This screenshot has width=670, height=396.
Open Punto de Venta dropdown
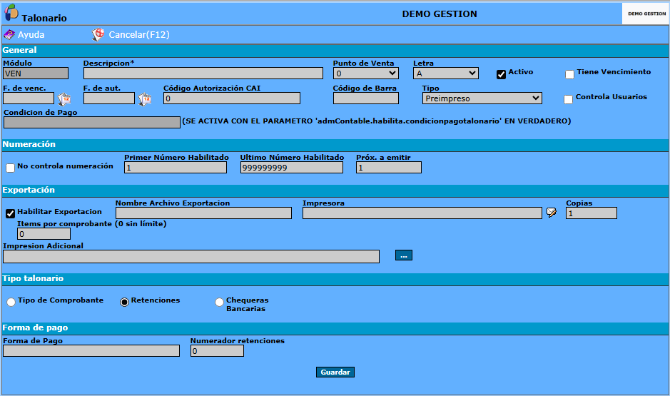[x=366, y=73]
